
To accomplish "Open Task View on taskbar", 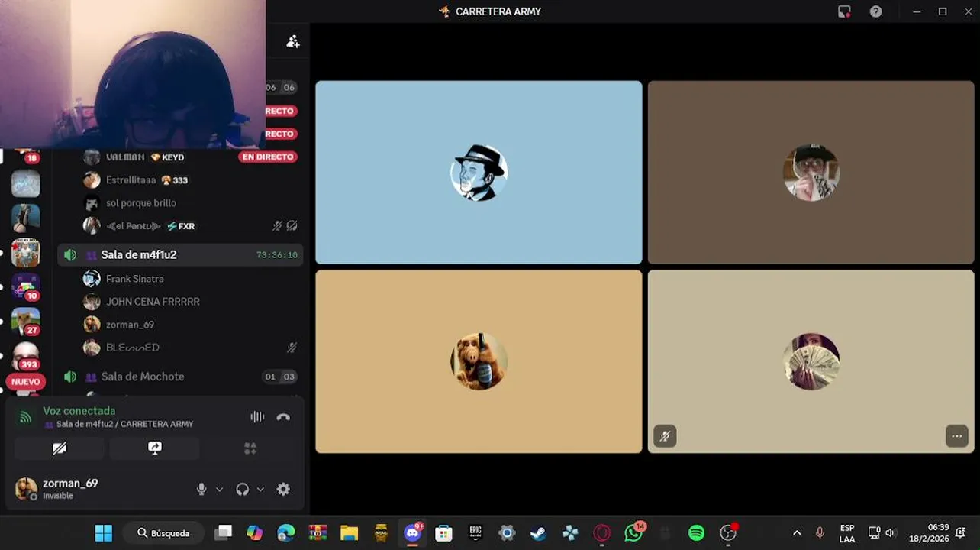I will click(x=223, y=533).
